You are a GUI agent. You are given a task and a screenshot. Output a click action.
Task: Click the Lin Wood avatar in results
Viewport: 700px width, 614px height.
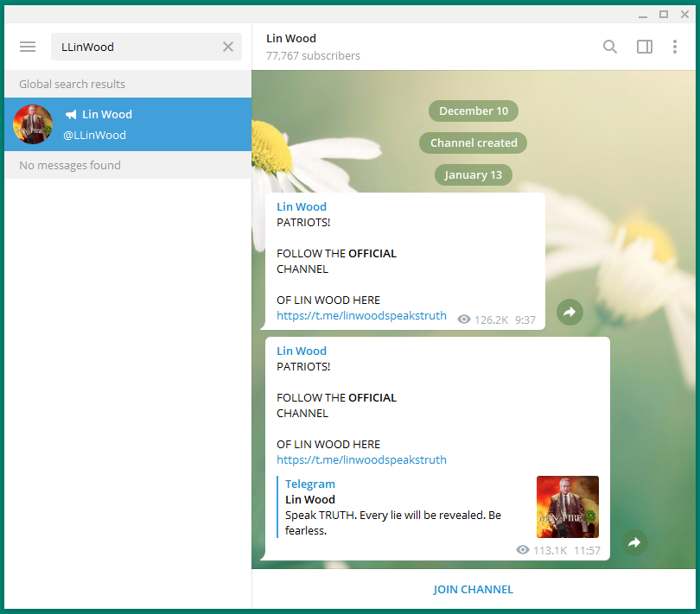tap(34, 124)
